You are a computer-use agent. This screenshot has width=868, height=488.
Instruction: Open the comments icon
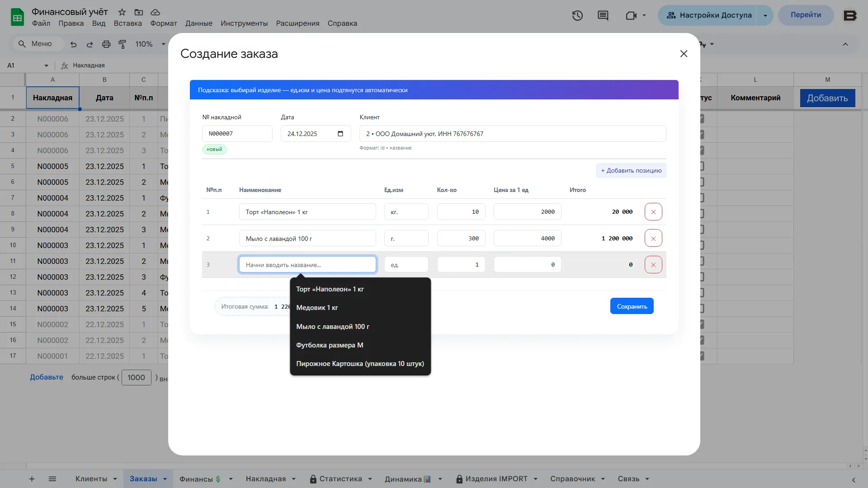pyautogui.click(x=603, y=16)
